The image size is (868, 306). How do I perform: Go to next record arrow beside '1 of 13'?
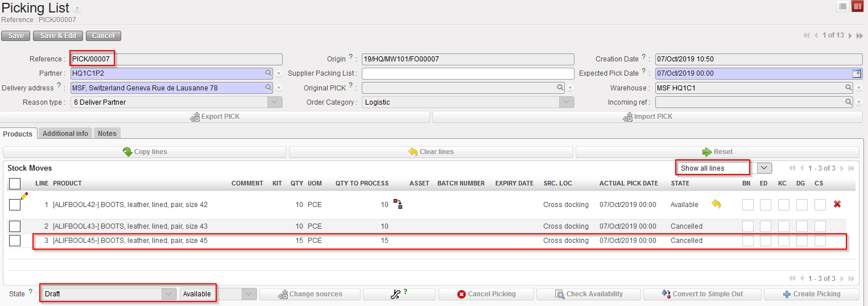[850, 35]
